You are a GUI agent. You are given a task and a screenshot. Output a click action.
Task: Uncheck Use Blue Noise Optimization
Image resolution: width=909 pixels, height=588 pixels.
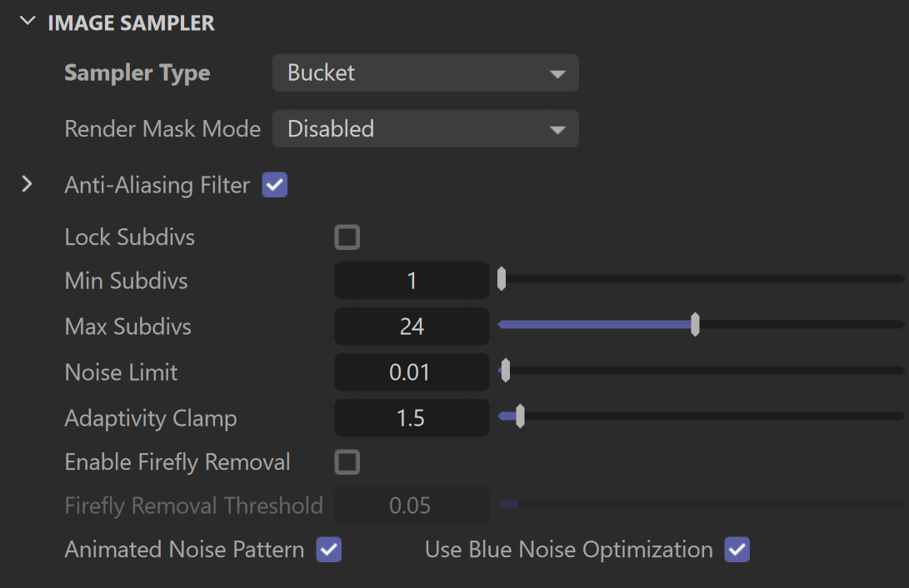tap(737, 549)
